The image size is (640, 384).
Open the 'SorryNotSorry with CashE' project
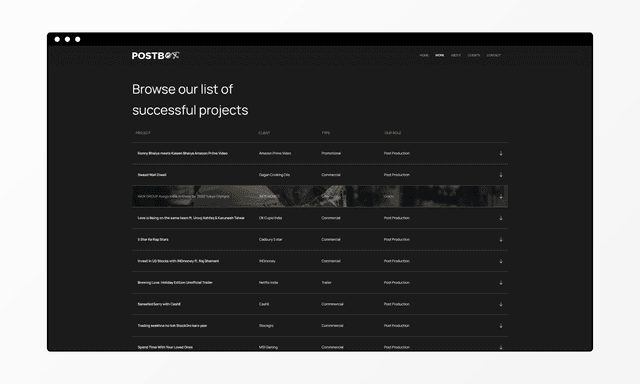pos(159,304)
